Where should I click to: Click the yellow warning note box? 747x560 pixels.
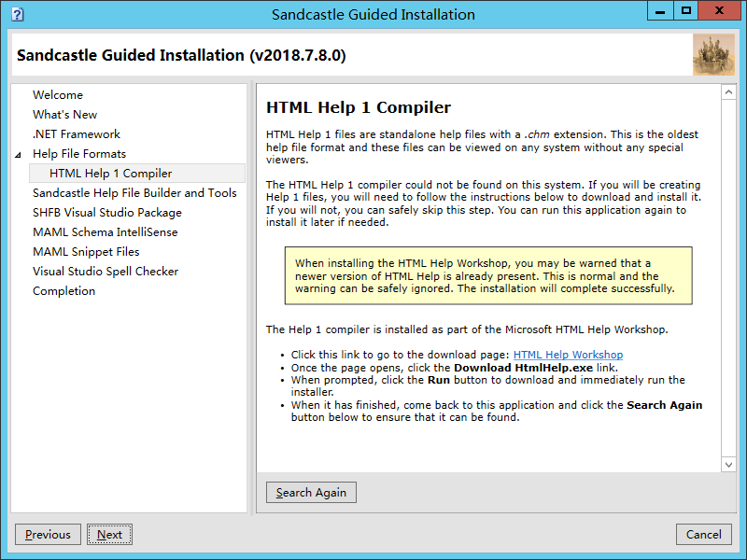coord(488,275)
